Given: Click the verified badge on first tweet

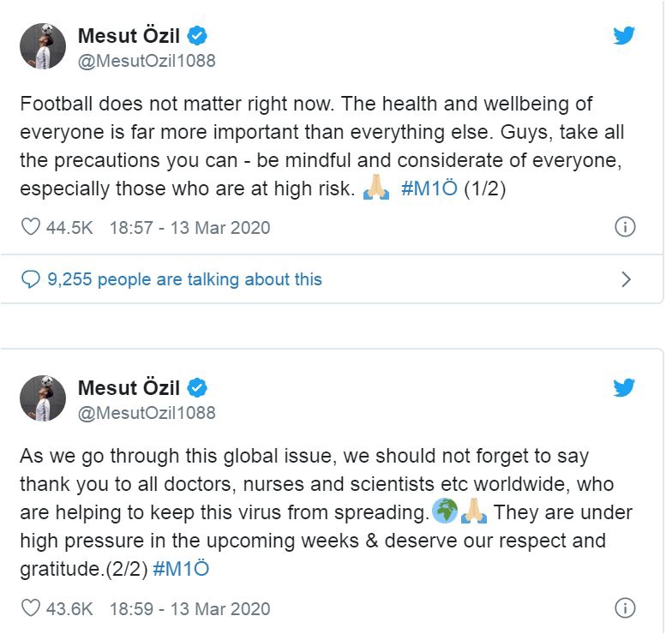Looking at the screenshot, I should click(x=198, y=36).
